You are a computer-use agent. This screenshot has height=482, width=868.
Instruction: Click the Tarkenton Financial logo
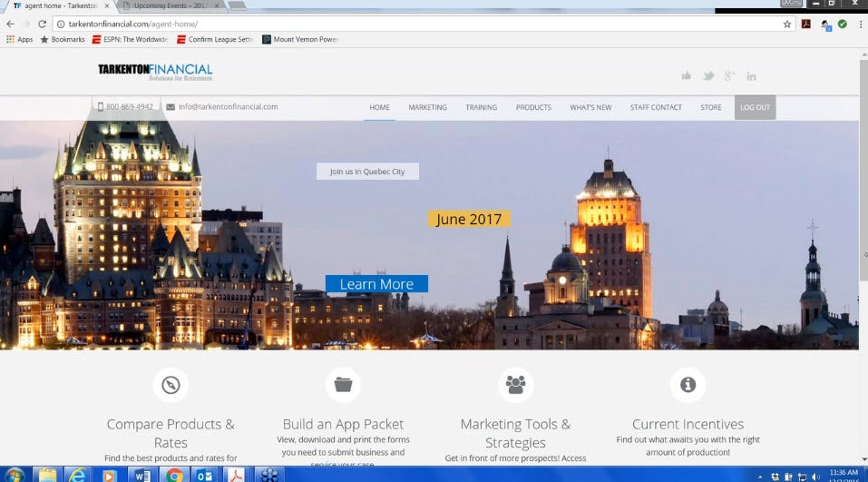coord(155,72)
